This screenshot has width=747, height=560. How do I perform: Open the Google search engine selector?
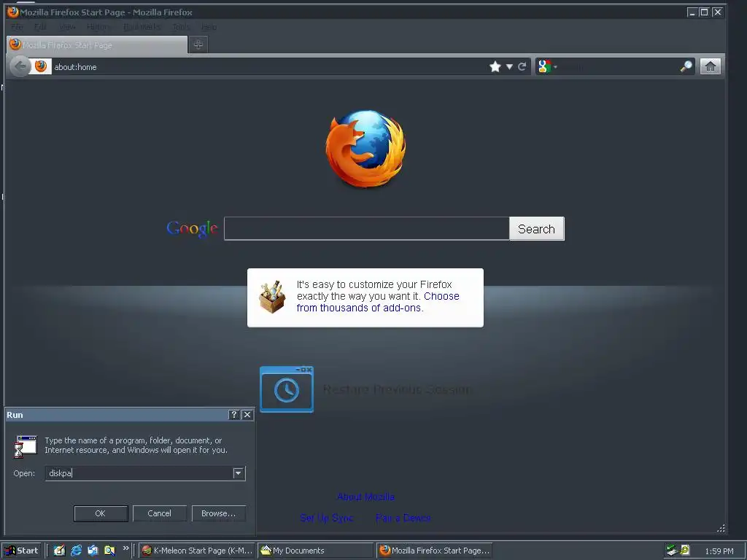pyautogui.click(x=547, y=66)
